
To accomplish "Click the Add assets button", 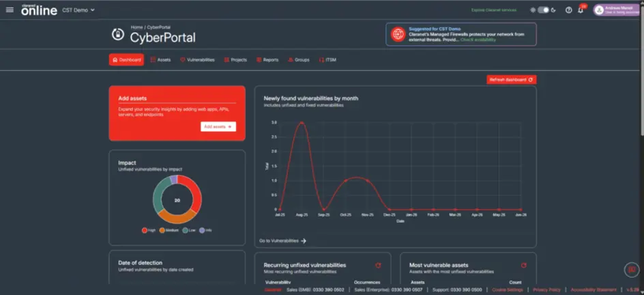I will (218, 126).
